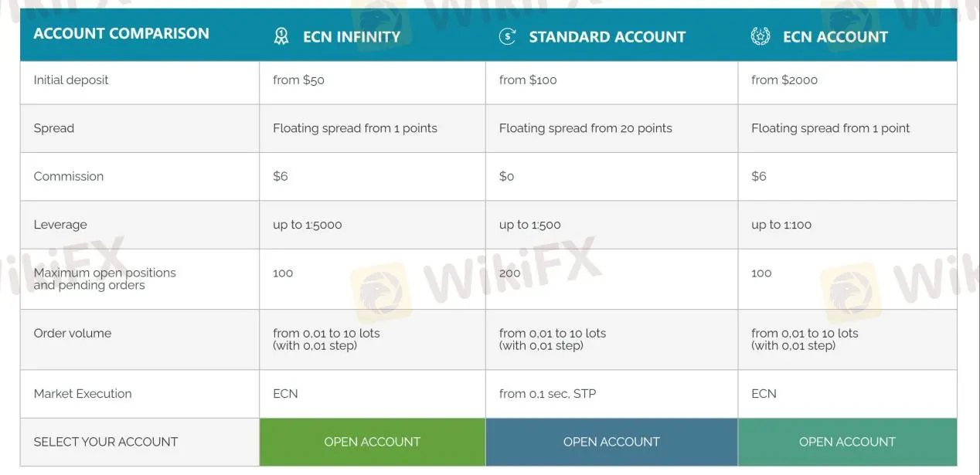The height and width of the screenshot is (475, 980).
Task: Open account for ECN INFINITY
Action: [x=372, y=442]
